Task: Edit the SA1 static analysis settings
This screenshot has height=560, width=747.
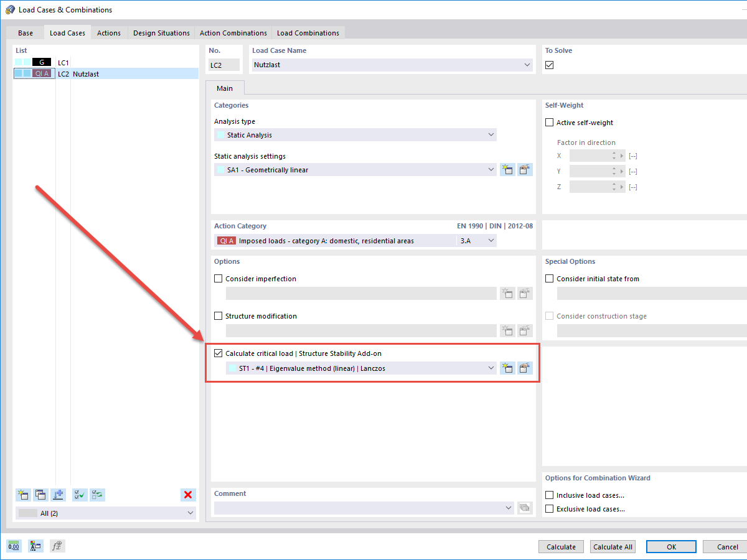Action: click(x=525, y=169)
